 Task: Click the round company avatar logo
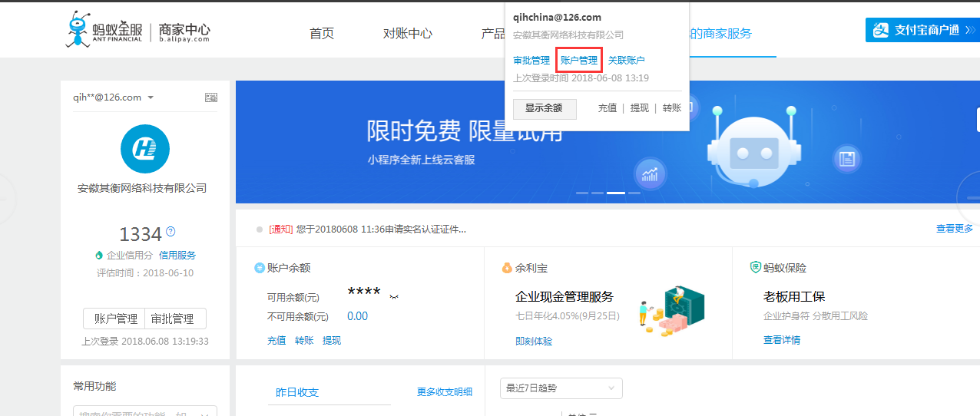pos(145,149)
